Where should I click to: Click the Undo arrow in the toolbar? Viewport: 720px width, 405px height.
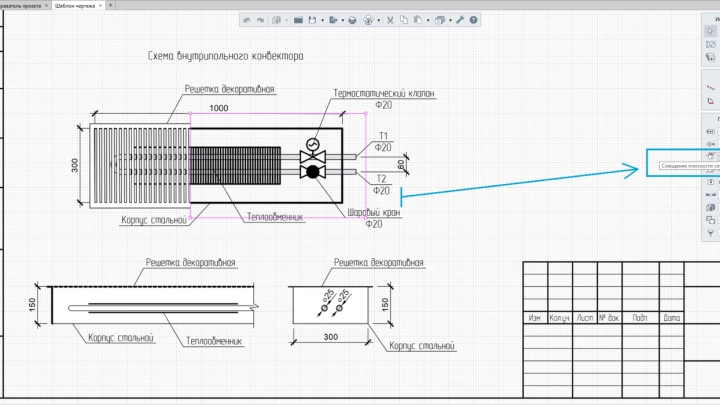(x=247, y=20)
